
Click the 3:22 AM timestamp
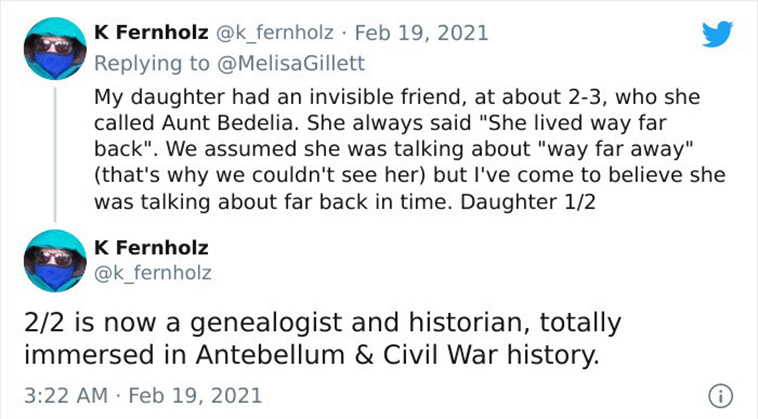click(66, 395)
